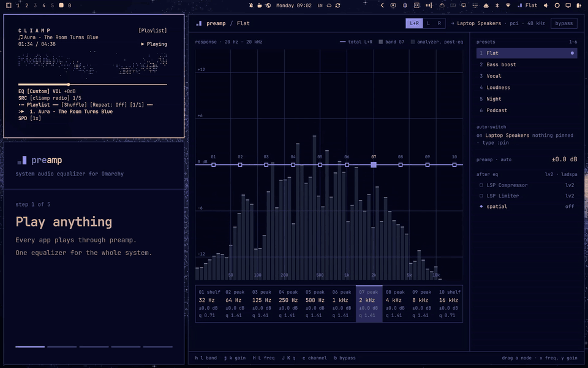Select the L+R channel button

(x=414, y=23)
